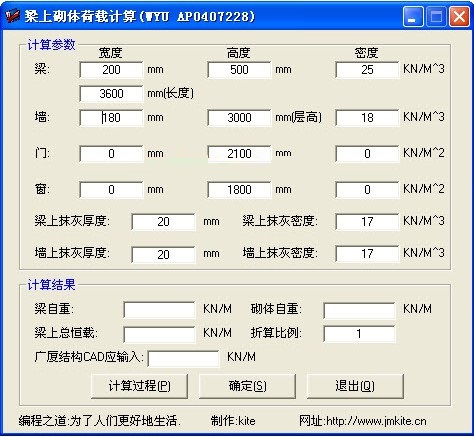Click the 广厦结构CAD应输入 result field
The width and height of the screenshot is (474, 437).
click(x=183, y=358)
